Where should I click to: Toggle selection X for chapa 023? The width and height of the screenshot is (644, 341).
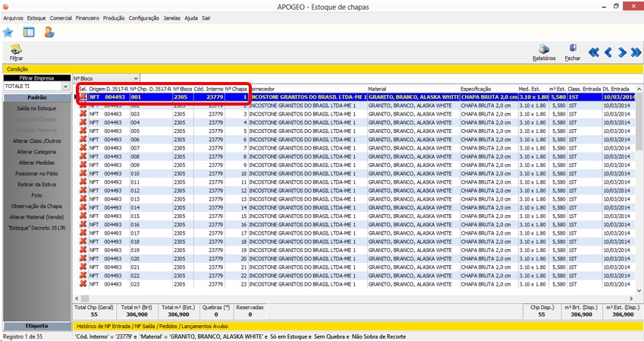pyautogui.click(x=83, y=284)
